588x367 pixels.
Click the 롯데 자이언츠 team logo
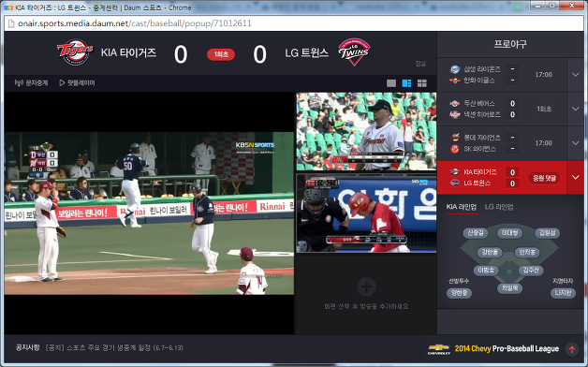(454, 138)
